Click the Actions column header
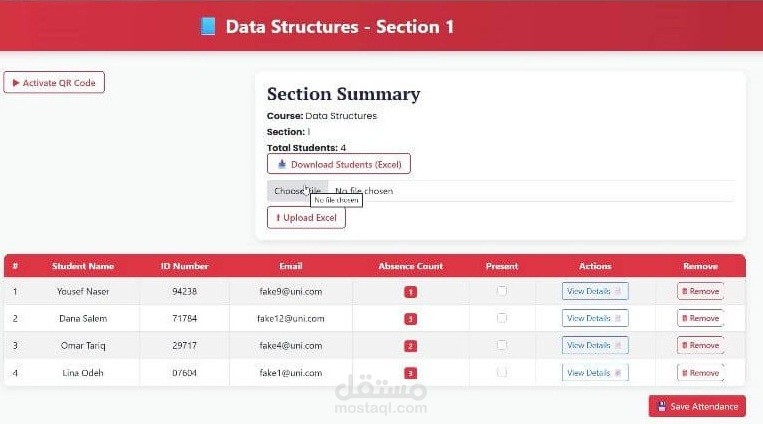763x424 pixels. click(595, 266)
